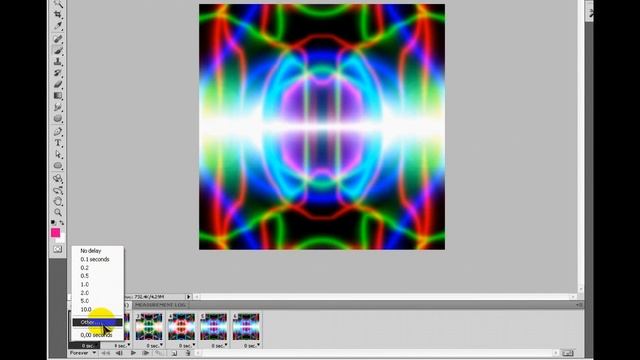This screenshot has width=640, height=360.
Task: Convert to timeline animation button
Action: [568, 353]
